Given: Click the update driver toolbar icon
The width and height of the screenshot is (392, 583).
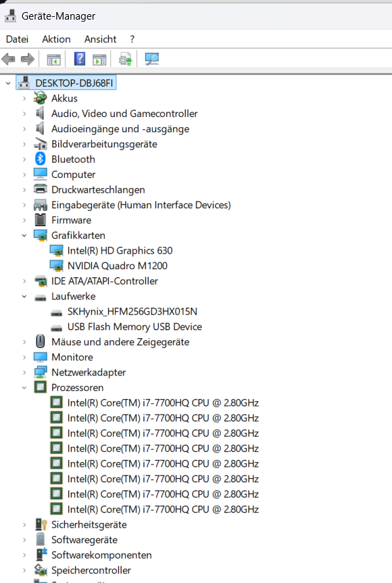Looking at the screenshot, I should (126, 59).
